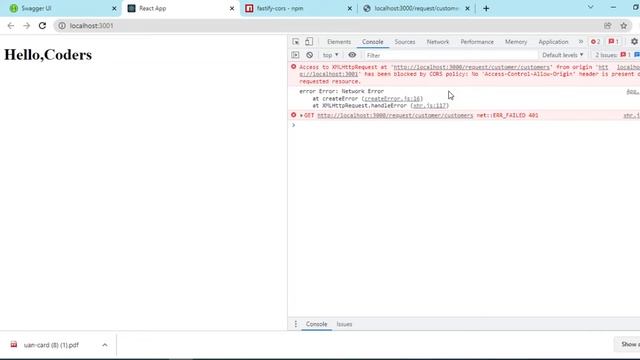Screen dimensions: 640x360
Task: Open the downloaded uan-card (8) (1).pdf
Action: pos(51,345)
